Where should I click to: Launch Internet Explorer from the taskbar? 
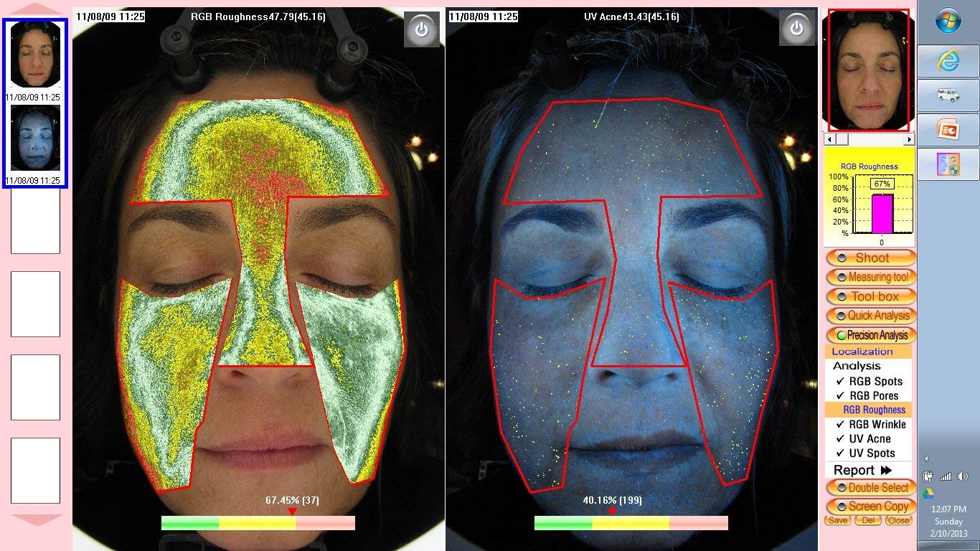pos(948,61)
